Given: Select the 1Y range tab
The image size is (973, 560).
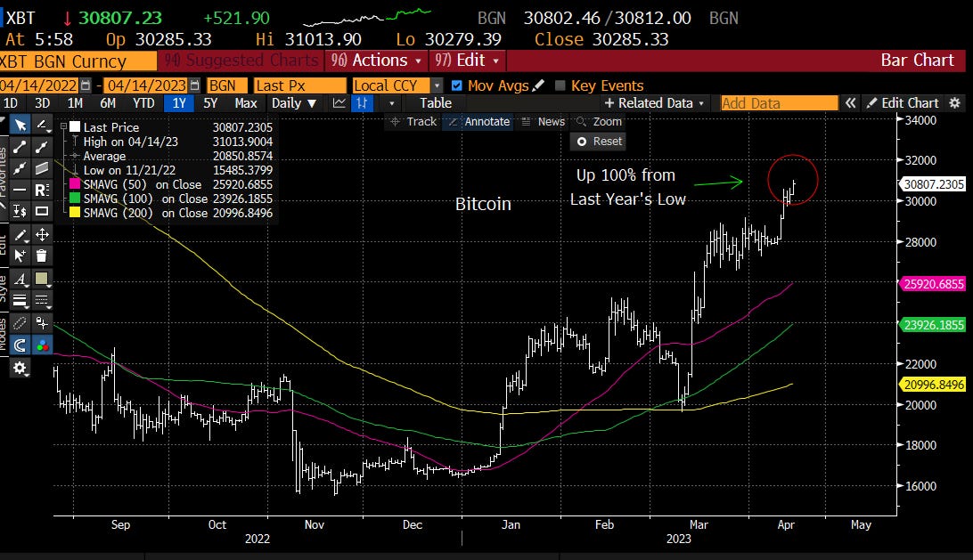Looking at the screenshot, I should pos(179,103).
